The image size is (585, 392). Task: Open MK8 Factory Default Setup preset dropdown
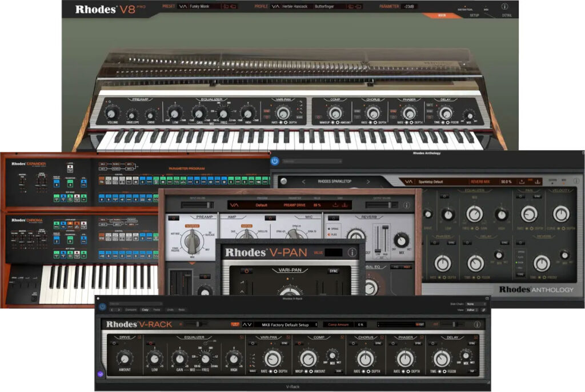click(284, 325)
